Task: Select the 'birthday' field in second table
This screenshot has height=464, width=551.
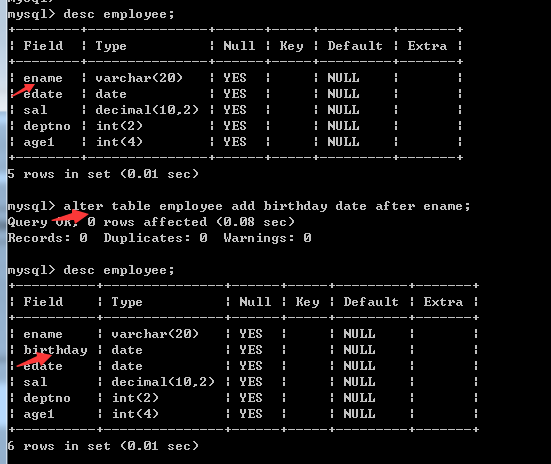Action: [x=55, y=350]
